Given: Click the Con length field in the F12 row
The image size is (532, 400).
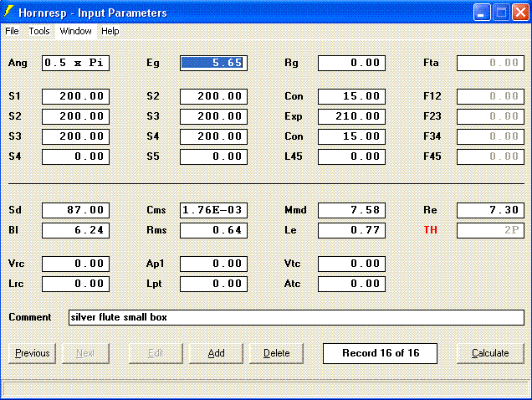Looking at the screenshot, I should point(352,96).
